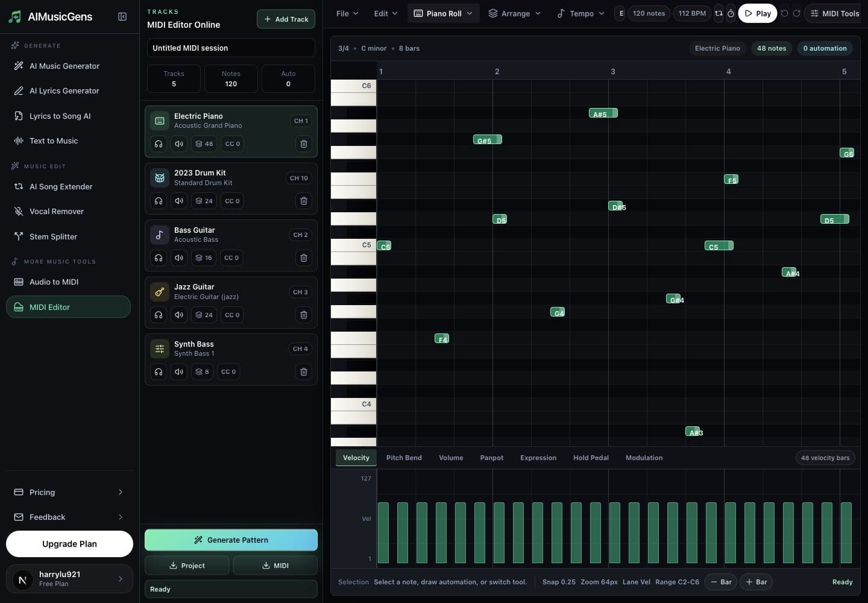This screenshot has height=603, width=868.
Task: Start playback with Play button
Action: [758, 13]
